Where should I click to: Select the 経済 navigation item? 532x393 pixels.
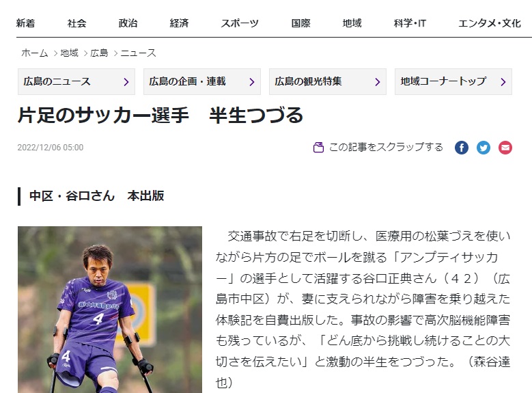point(179,23)
